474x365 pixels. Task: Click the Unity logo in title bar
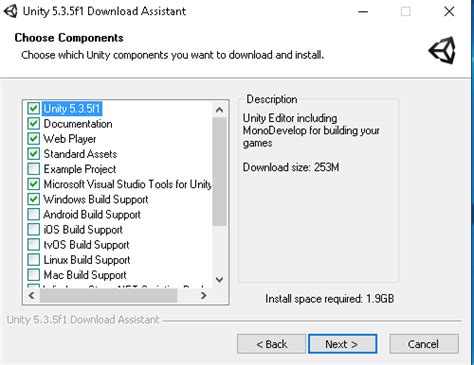(x=10, y=11)
